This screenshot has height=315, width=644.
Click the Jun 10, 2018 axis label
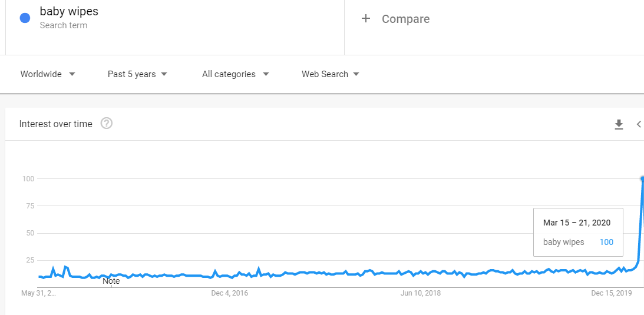click(x=421, y=293)
